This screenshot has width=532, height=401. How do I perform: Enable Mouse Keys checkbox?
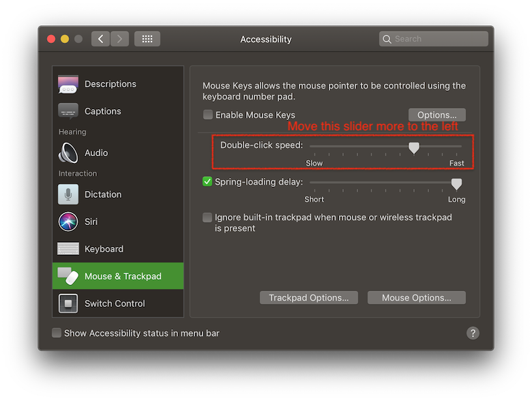207,115
